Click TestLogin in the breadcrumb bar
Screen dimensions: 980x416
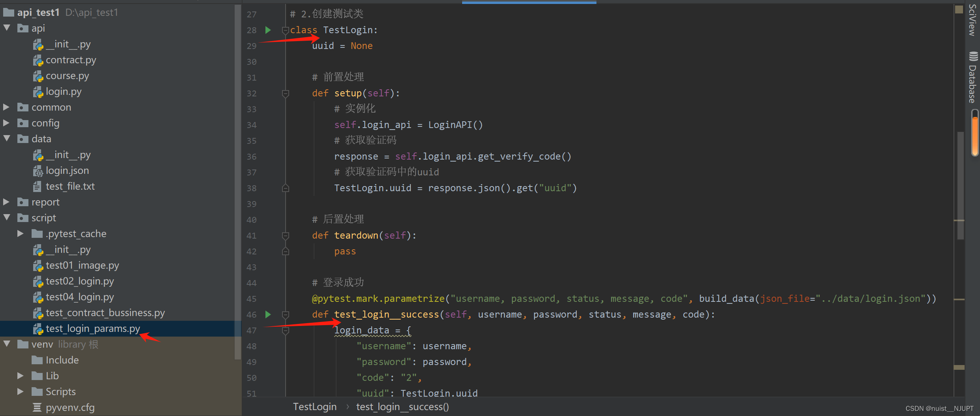click(x=314, y=407)
